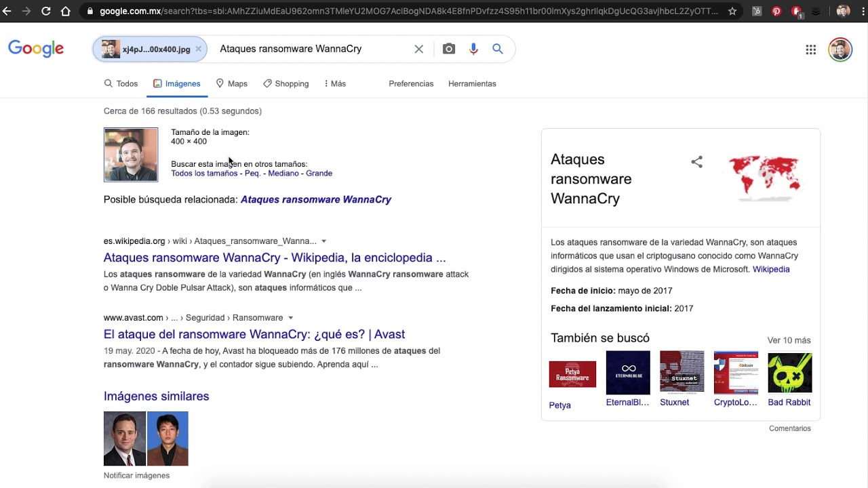Clear the search query with X
This screenshot has width=868, height=488.
point(419,49)
